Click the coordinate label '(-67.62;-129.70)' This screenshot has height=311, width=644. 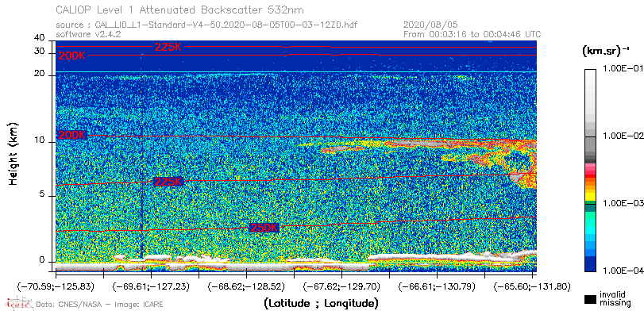click(x=342, y=286)
